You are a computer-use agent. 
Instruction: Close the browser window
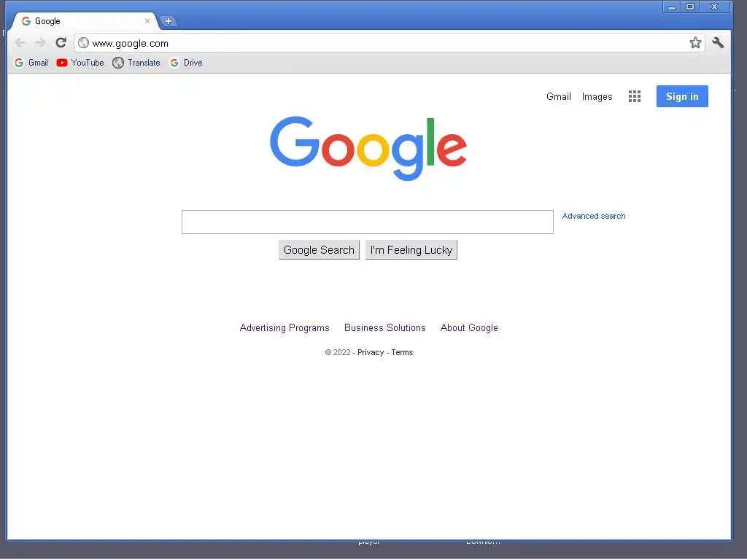[714, 7]
